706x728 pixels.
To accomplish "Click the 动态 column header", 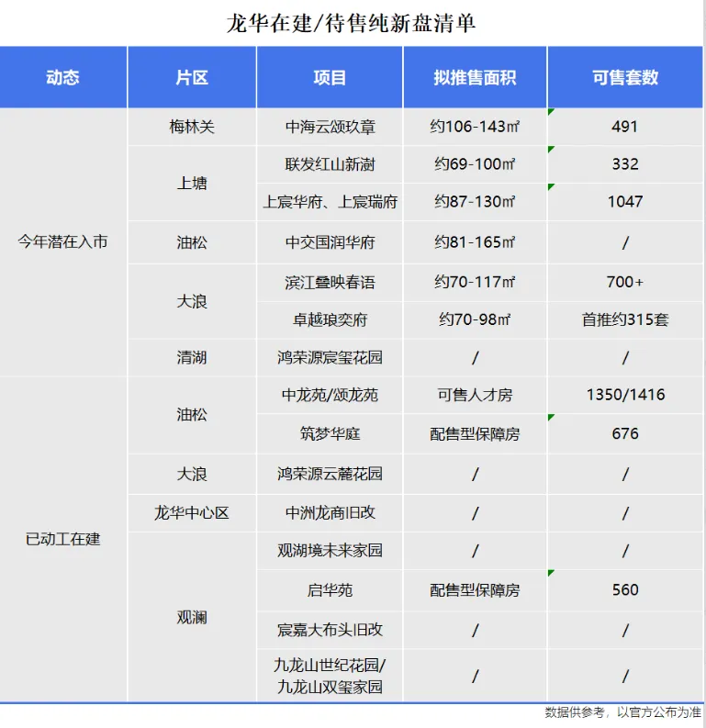I will click(x=63, y=77).
